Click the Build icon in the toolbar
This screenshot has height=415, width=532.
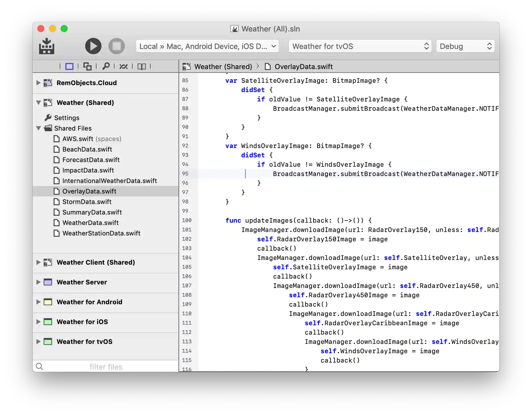[47, 46]
